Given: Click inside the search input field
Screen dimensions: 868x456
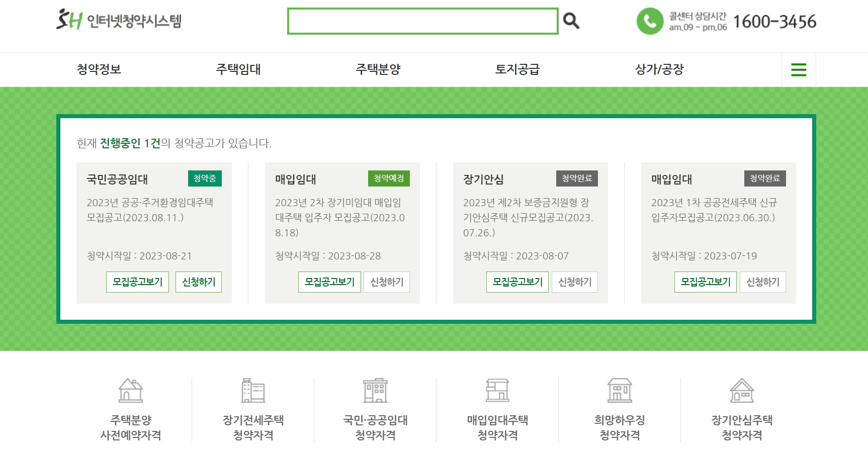Looking at the screenshot, I should pyautogui.click(x=422, y=22).
